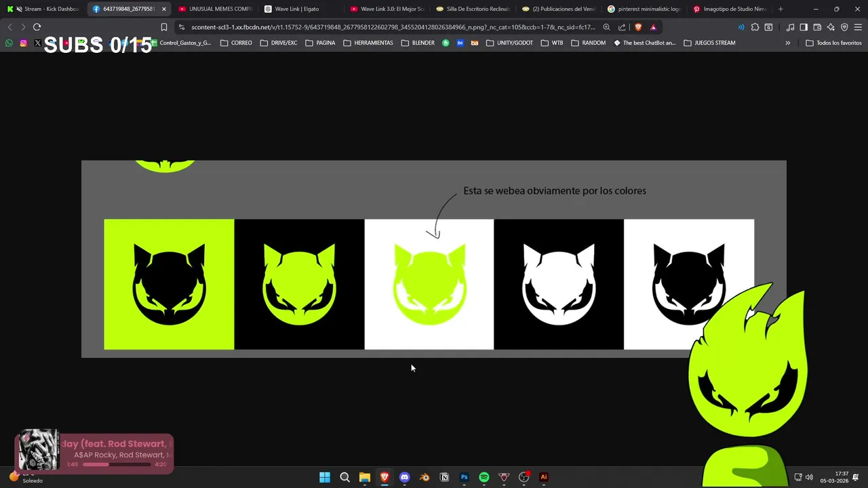The height and width of the screenshot is (488, 868).
Task: Open the PAGINA bookmarks folder
Action: click(x=320, y=43)
